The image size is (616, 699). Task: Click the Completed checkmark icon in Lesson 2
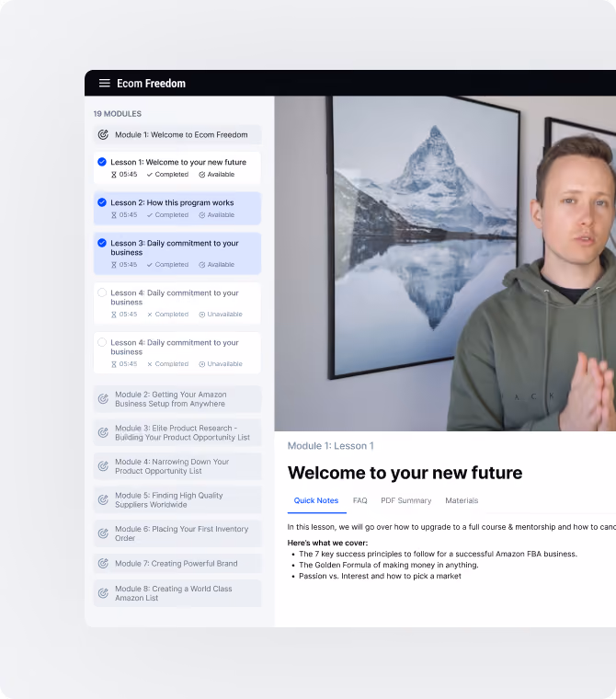tap(149, 215)
